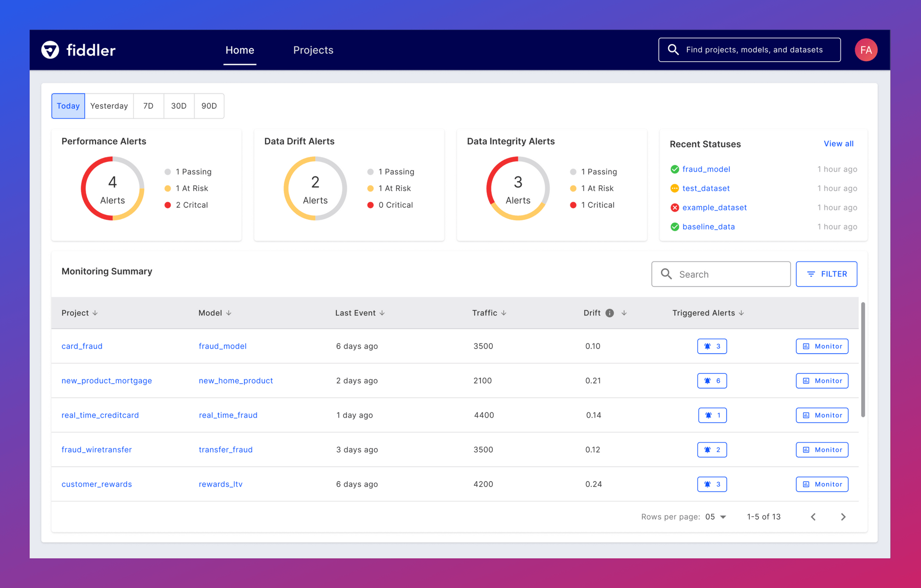Click the FA profile avatar
The width and height of the screenshot is (921, 588).
point(866,49)
